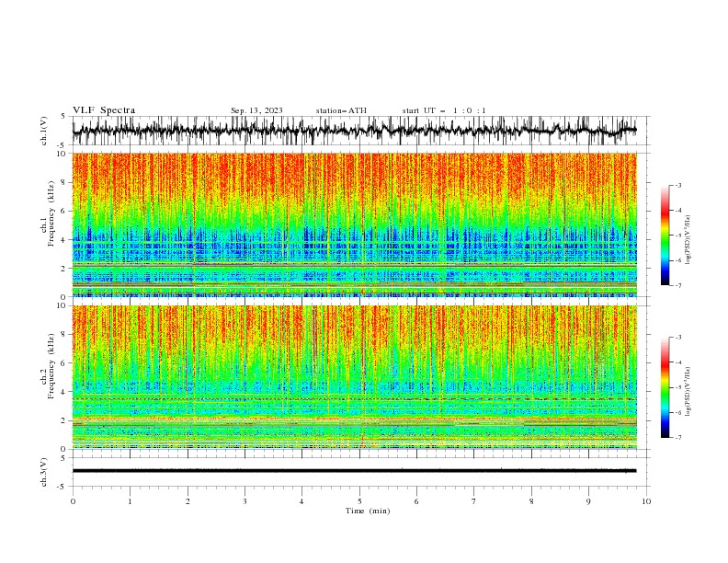The height and width of the screenshot is (563, 728).
Task: Click the time axis tick label '9'
Action: coord(588,501)
